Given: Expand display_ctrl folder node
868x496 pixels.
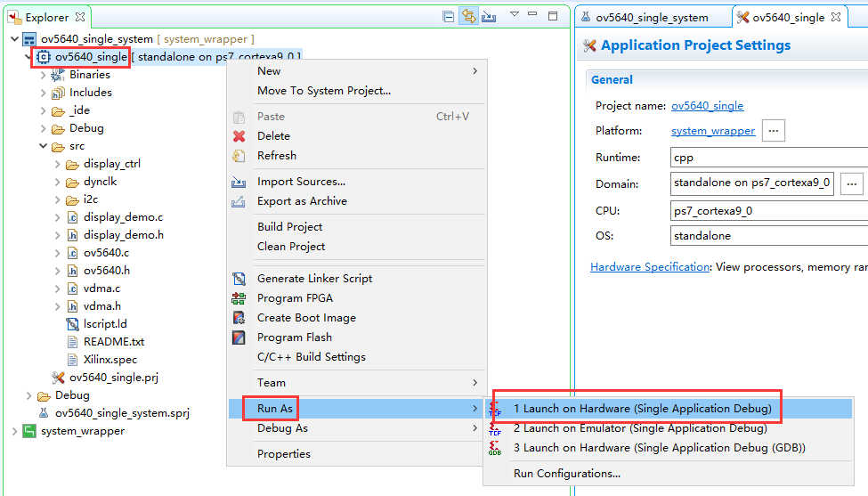Looking at the screenshot, I should pos(58,165).
